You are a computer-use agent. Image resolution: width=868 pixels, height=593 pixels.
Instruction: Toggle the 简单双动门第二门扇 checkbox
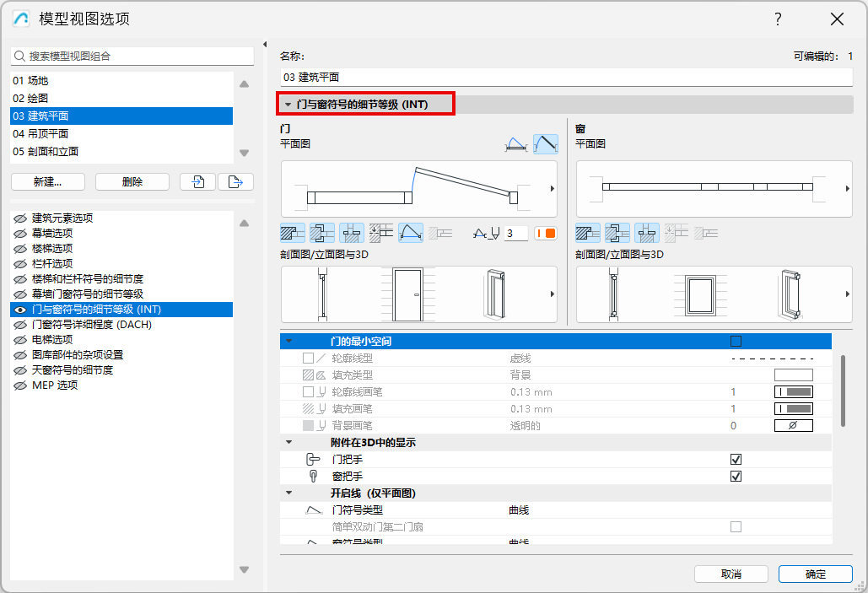[x=736, y=526]
